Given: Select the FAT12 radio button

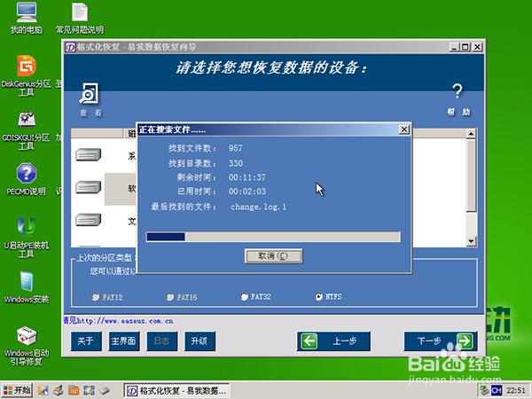Looking at the screenshot, I should 96,297.
